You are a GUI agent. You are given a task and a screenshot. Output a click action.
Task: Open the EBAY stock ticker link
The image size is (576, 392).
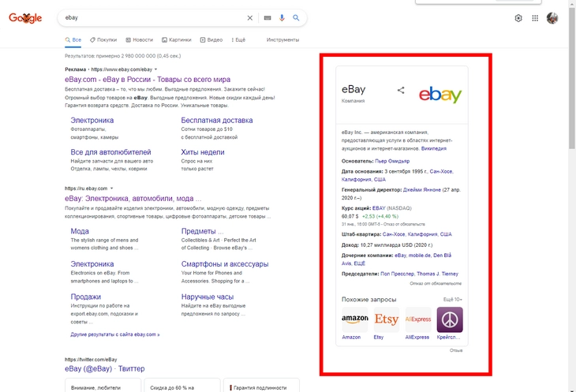click(x=379, y=208)
